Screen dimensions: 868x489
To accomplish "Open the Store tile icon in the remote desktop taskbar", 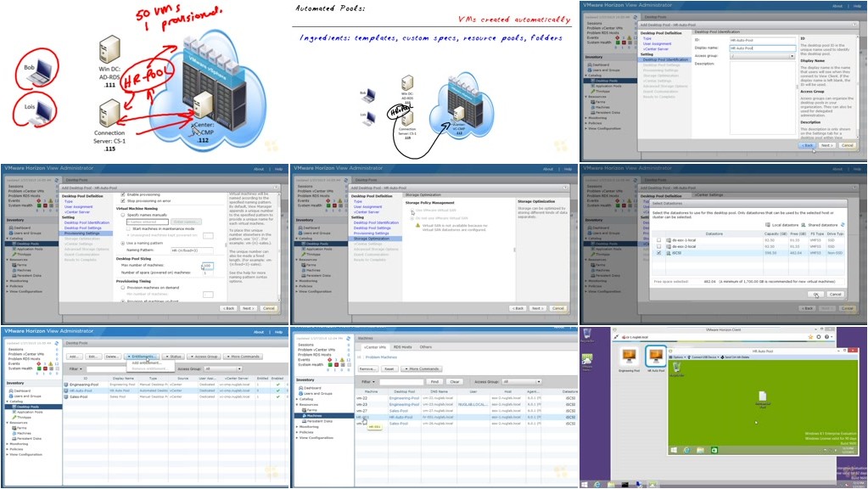I will pyautogui.click(x=714, y=450).
